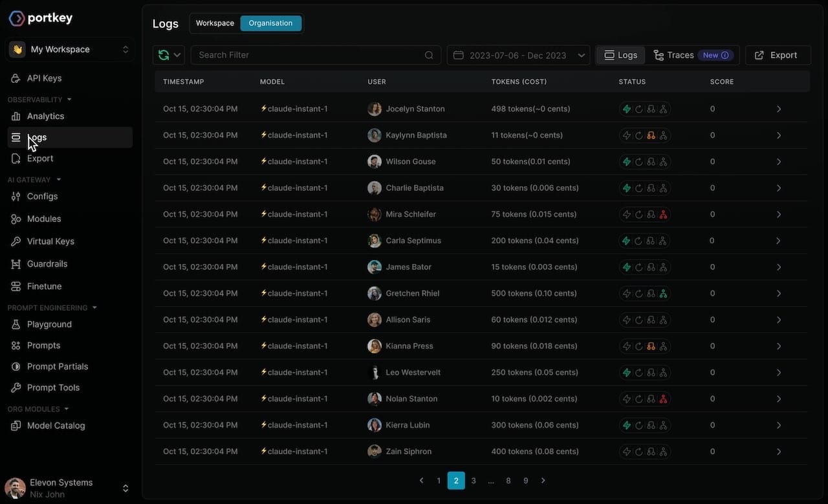Select the Organisation toggle option

point(270,23)
